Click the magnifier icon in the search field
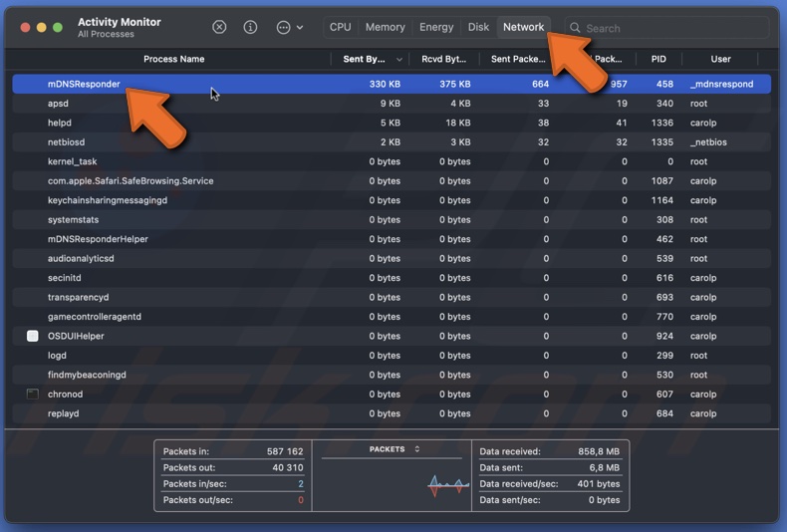This screenshot has width=787, height=532. [575, 28]
